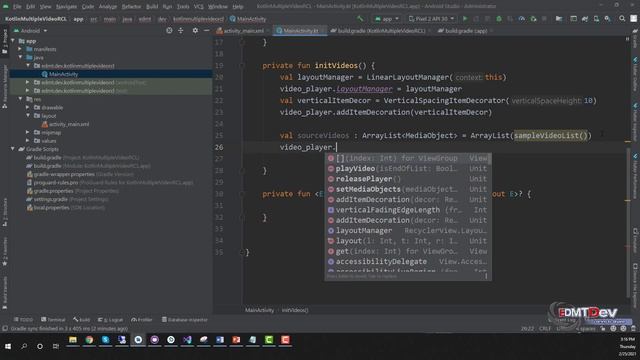Open the Refactor menu
This screenshot has width=640, height=360.
131,7
